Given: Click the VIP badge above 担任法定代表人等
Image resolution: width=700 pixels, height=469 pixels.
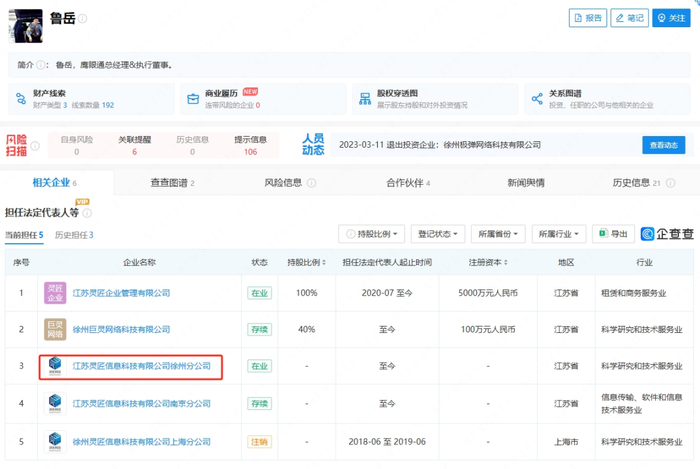Looking at the screenshot, I should click(82, 202).
